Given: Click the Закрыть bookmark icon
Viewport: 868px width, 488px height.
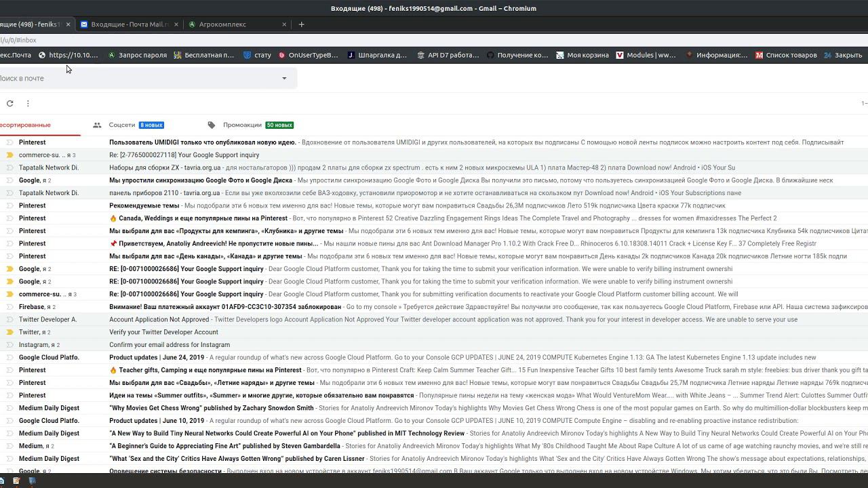Looking at the screenshot, I should click(x=828, y=56).
